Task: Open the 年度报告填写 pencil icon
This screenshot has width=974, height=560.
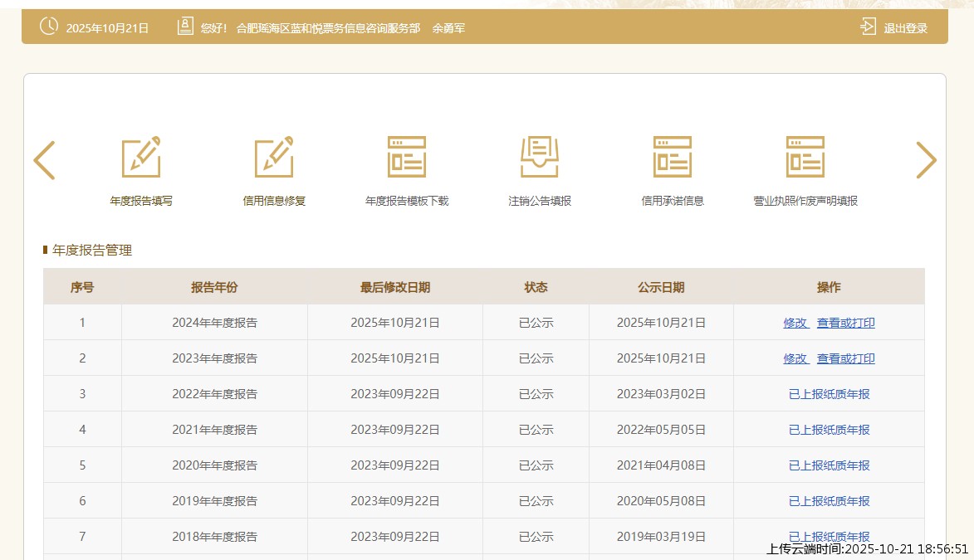Action: pyautogui.click(x=141, y=157)
